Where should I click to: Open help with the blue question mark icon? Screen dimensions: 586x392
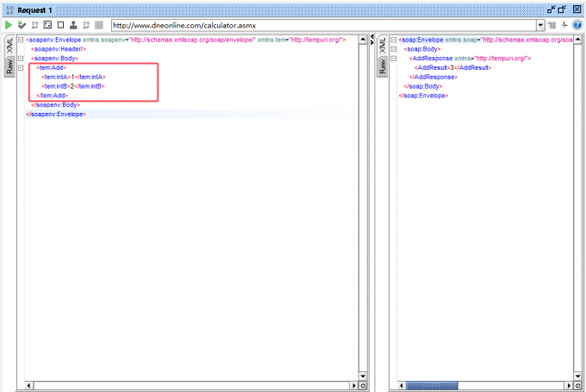(x=577, y=25)
